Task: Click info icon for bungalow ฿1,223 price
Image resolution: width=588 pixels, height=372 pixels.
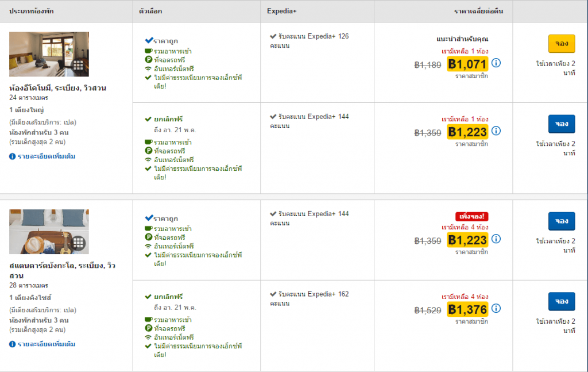Action: coord(496,239)
